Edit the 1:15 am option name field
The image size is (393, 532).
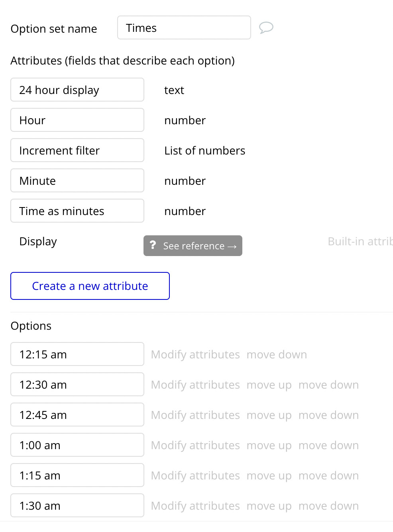point(77,475)
